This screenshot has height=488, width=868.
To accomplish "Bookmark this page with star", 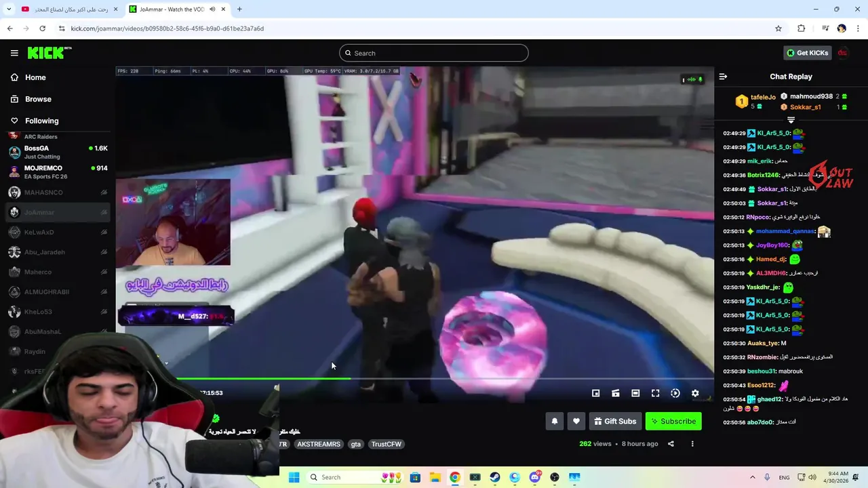I will pyautogui.click(x=778, y=28).
